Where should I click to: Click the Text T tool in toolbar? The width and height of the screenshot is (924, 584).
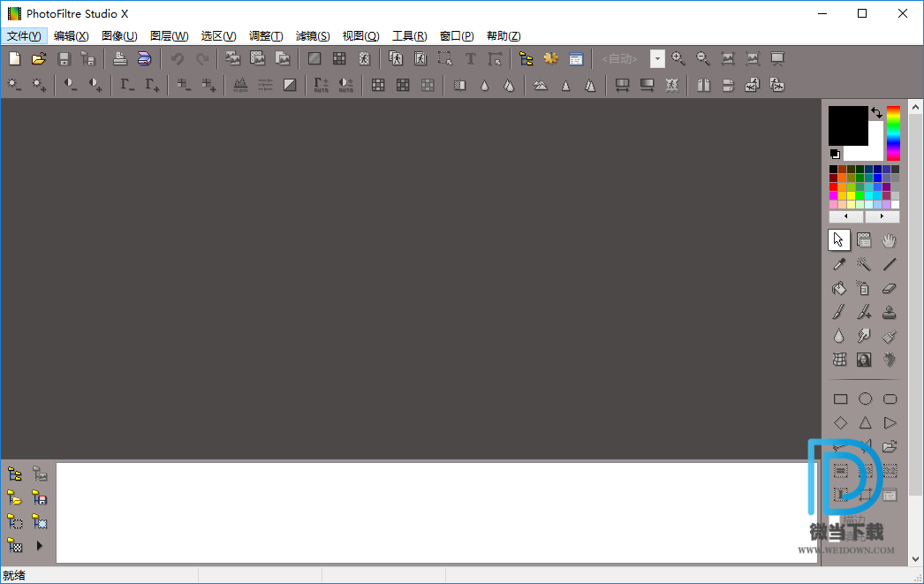point(470,58)
